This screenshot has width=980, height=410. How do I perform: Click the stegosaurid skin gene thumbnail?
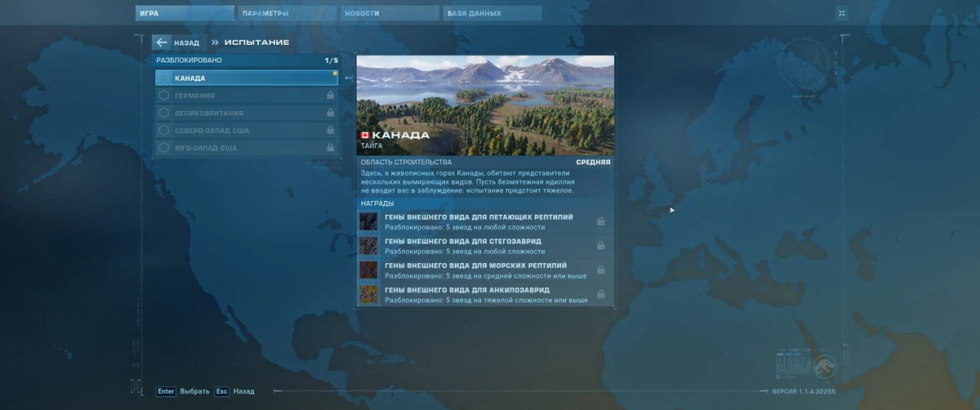coord(368,246)
